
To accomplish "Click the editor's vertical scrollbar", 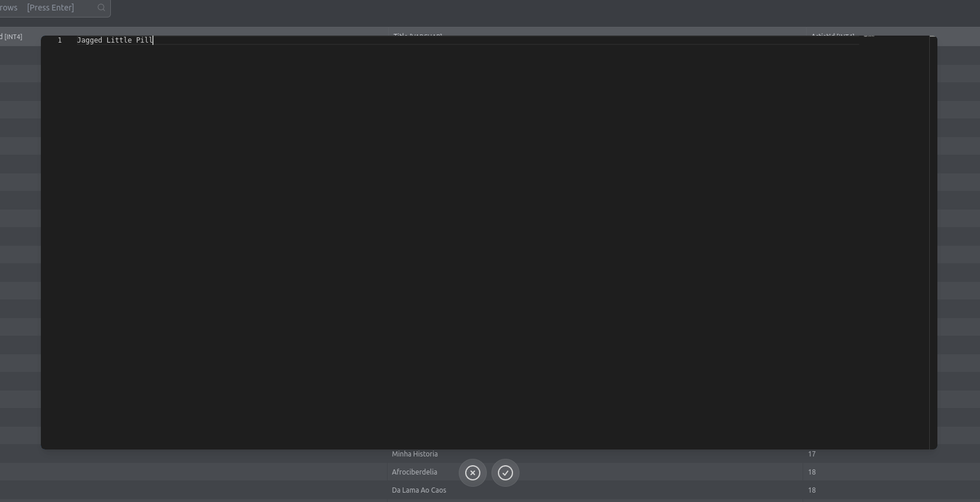I will pos(933,242).
